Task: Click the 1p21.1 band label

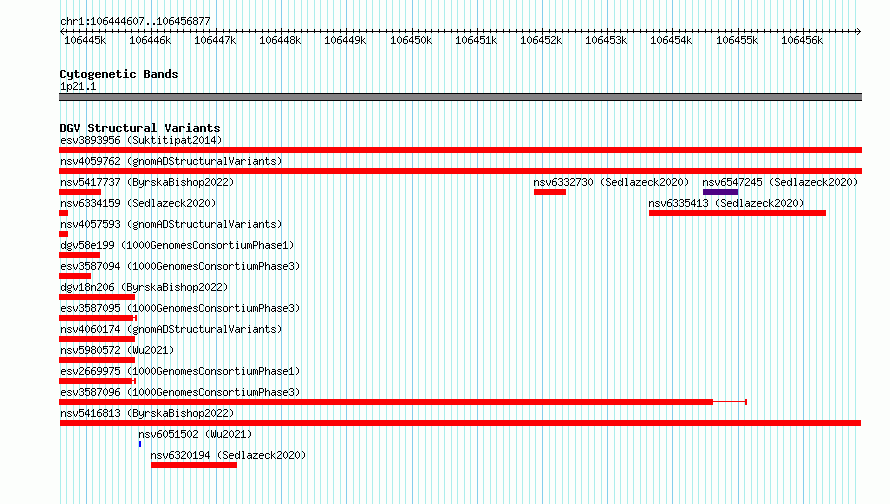Action: click(78, 87)
